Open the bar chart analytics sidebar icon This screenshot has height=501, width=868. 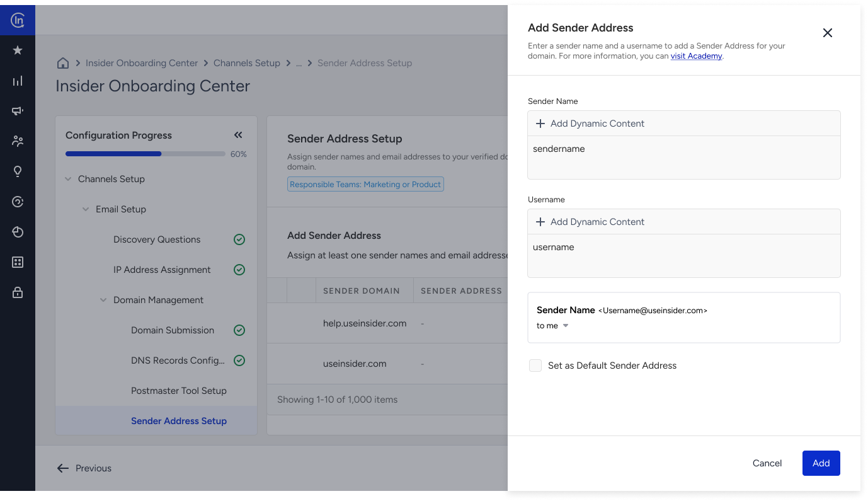tap(18, 81)
